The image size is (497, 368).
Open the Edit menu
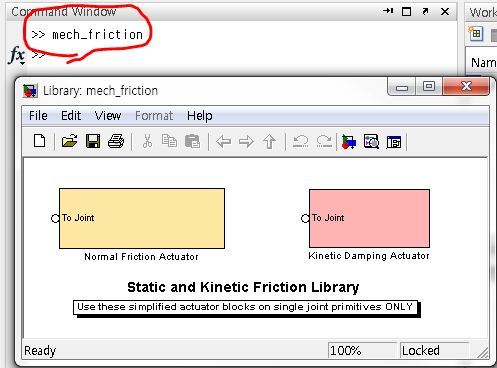pyautogui.click(x=71, y=116)
